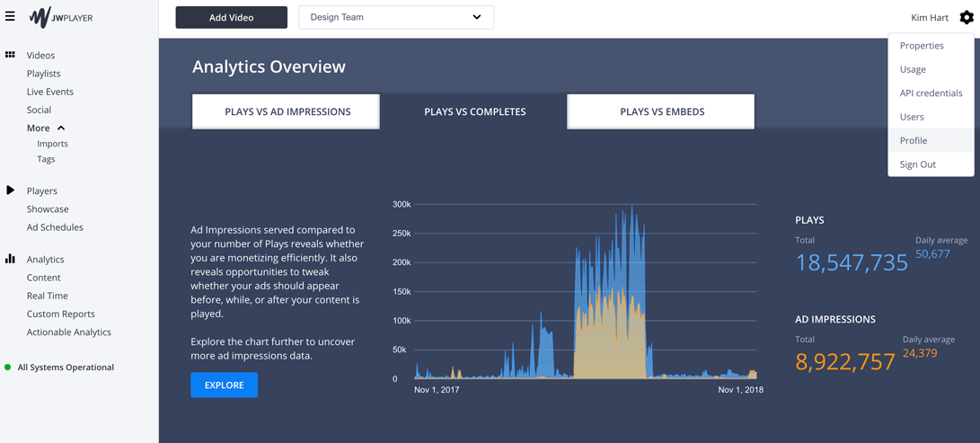Click the Videos grid icon
The image size is (980, 443).
[x=10, y=55]
